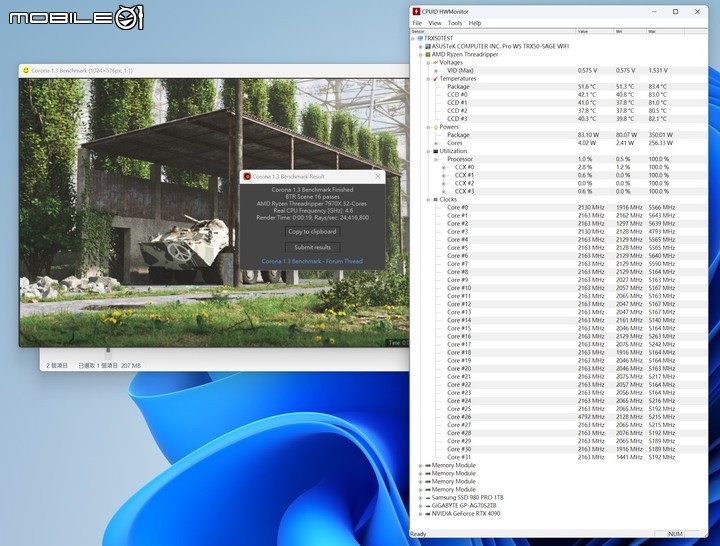Click the Ready status text in HWMonitor

tap(418, 534)
